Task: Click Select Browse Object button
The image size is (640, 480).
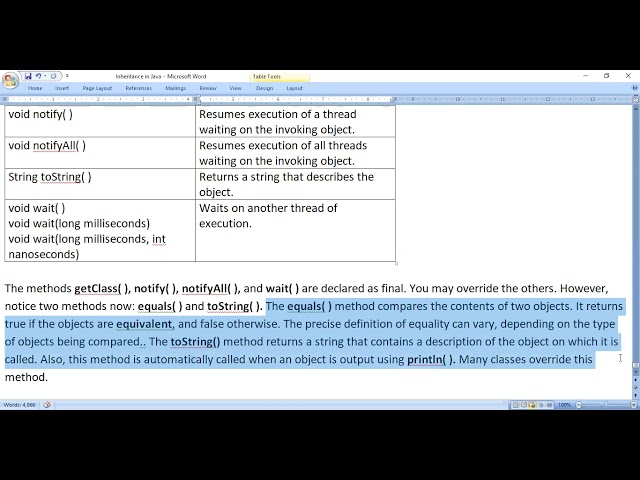Action: click(x=636, y=387)
